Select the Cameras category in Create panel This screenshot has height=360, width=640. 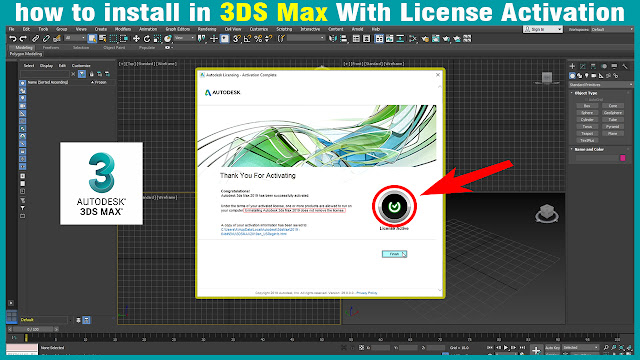pos(594,76)
